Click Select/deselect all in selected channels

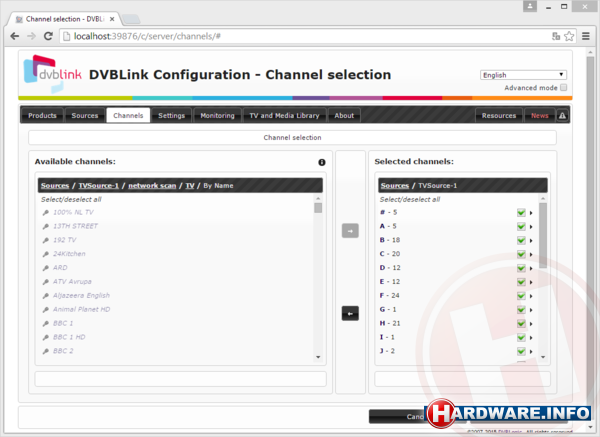tap(410, 199)
